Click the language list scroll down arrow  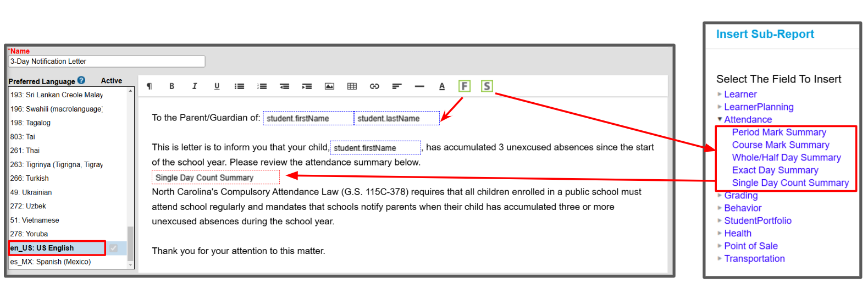coord(130,265)
